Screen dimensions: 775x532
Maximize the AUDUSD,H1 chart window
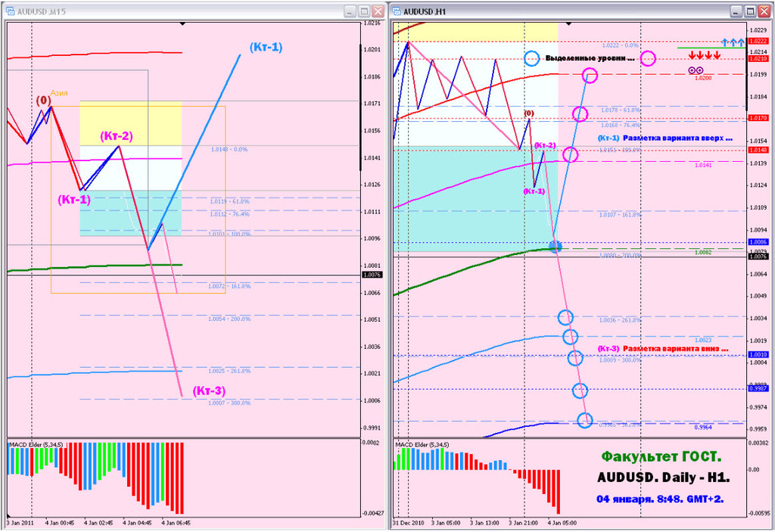point(750,11)
